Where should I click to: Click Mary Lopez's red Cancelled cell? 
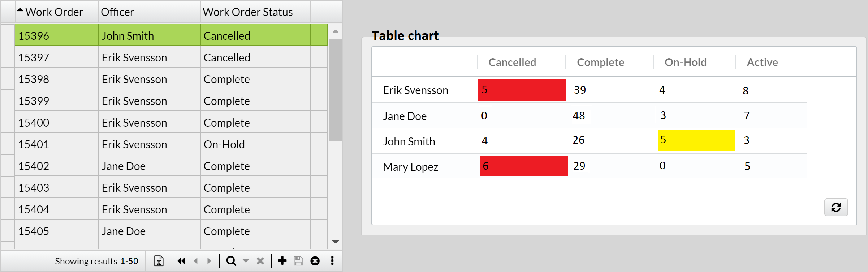[x=523, y=166]
